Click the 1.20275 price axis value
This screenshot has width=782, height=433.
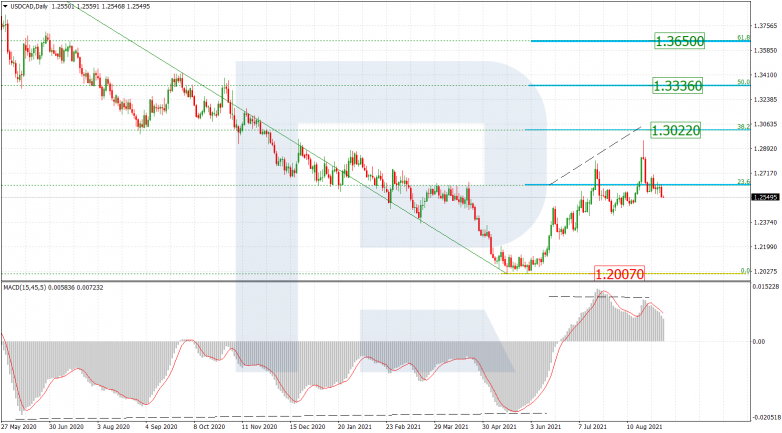(767, 271)
